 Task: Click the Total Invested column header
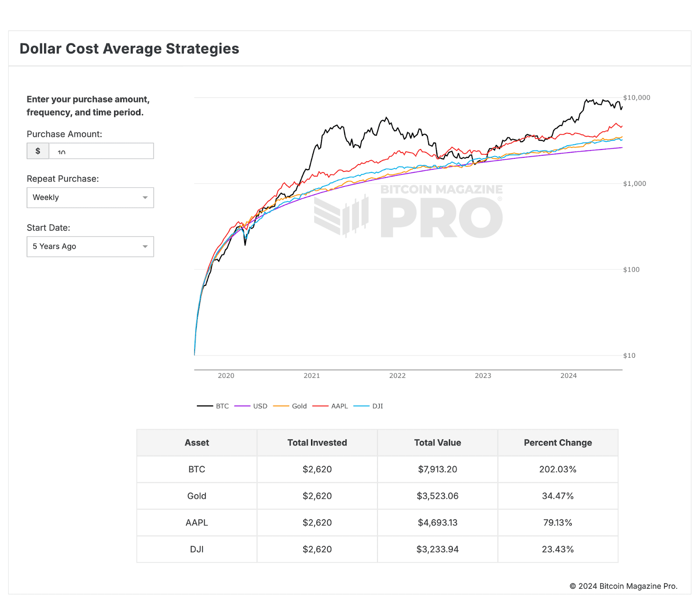[x=317, y=443]
